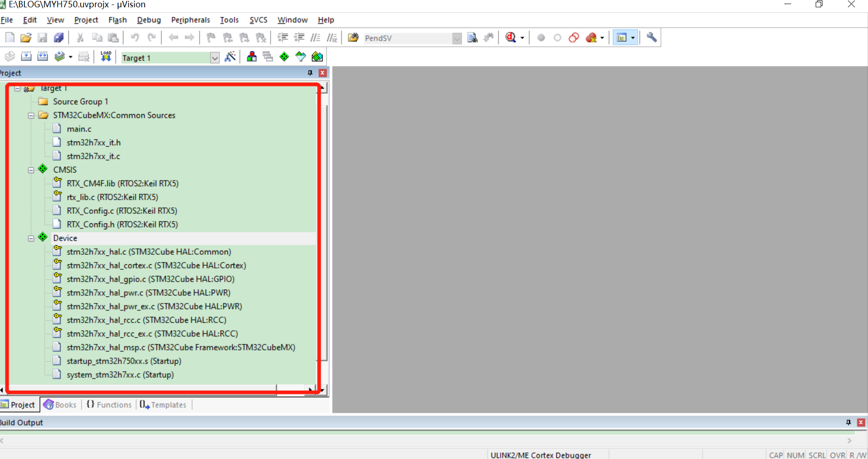Close the Build Output panel

[x=861, y=422]
